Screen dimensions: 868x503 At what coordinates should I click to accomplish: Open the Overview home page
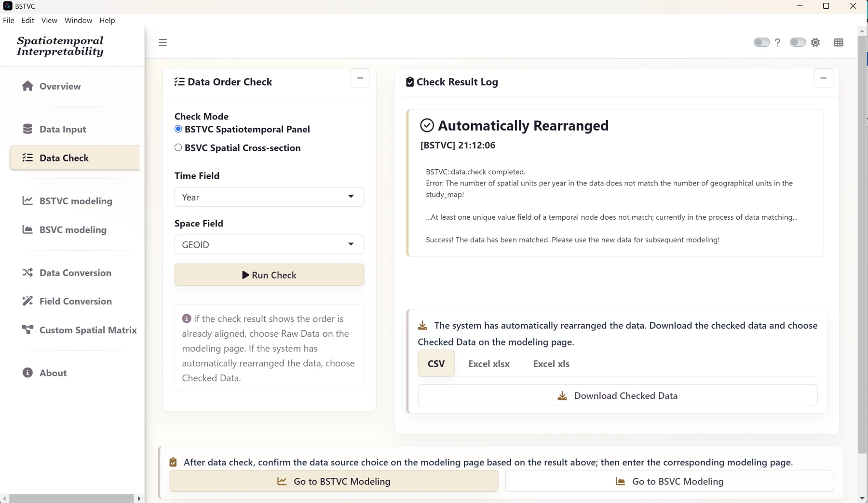[51, 86]
